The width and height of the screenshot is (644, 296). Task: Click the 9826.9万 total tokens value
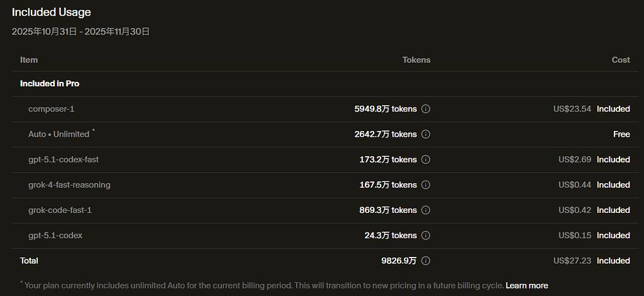click(399, 261)
